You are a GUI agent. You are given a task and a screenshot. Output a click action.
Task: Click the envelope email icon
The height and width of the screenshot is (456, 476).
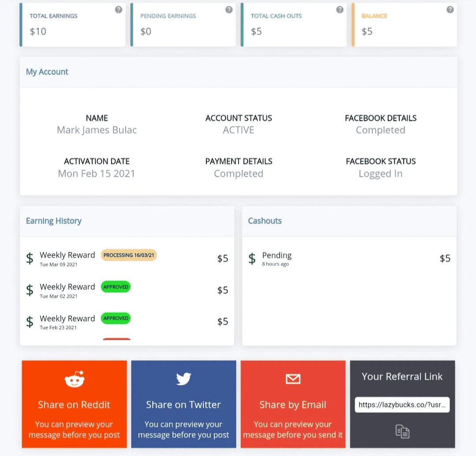pos(293,379)
